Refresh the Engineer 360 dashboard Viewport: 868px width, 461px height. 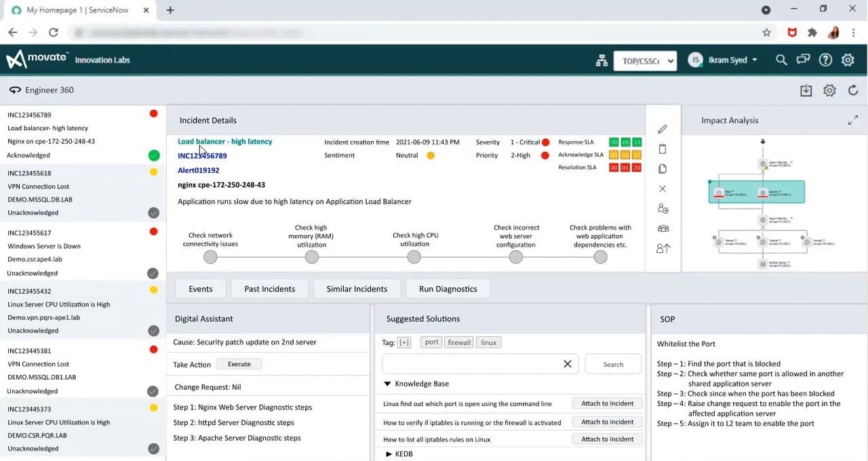[853, 90]
